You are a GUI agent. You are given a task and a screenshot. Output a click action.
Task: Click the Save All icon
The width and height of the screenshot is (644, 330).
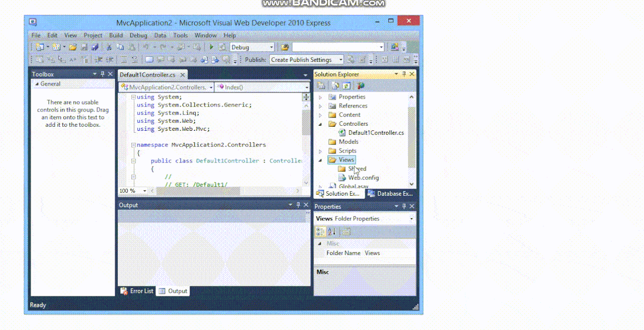point(95,47)
